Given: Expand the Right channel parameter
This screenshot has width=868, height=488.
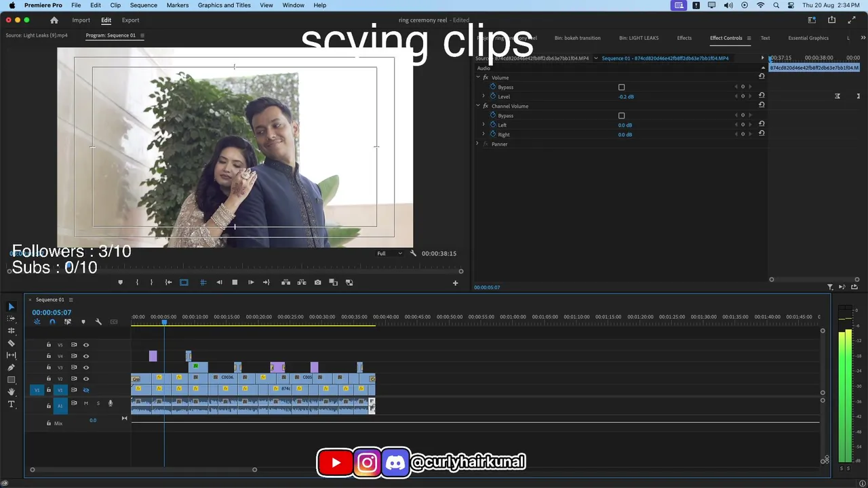Looking at the screenshot, I should point(484,134).
